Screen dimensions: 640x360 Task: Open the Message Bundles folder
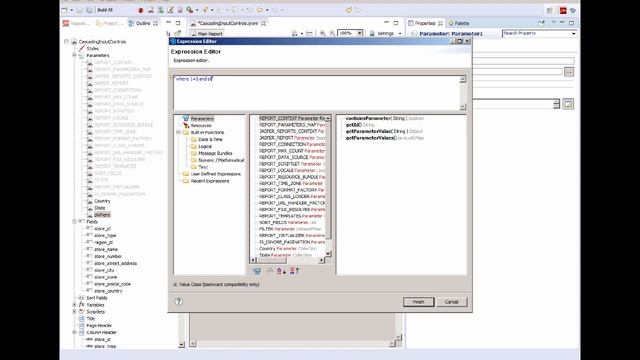[x=215, y=153]
